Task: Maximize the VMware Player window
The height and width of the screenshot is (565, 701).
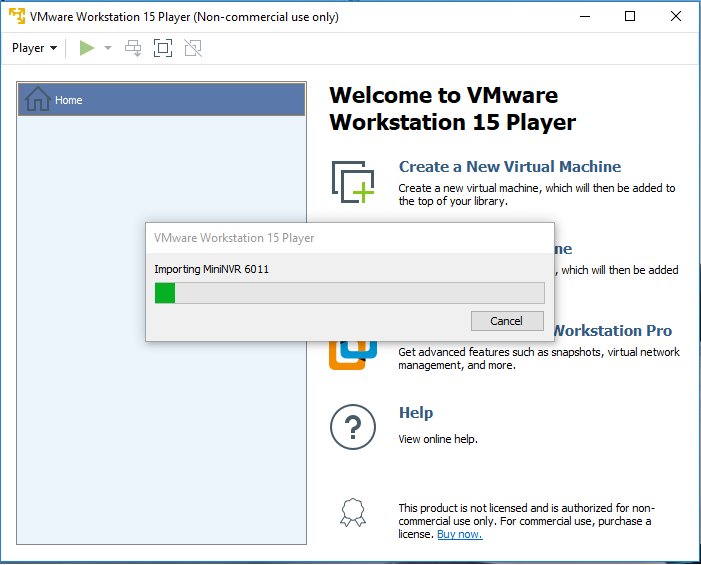Action: 630,17
